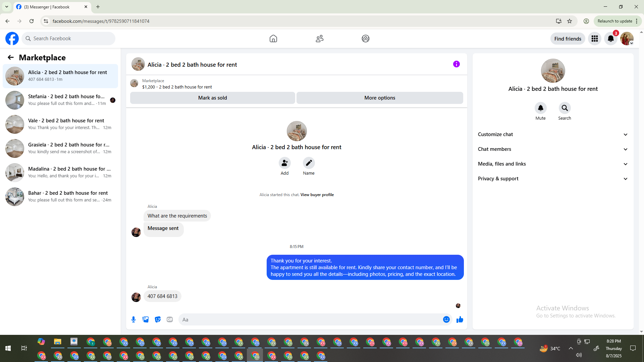This screenshot has height=362, width=644.
Task: Open the Facebook apps menu grid
Action: coord(595,39)
